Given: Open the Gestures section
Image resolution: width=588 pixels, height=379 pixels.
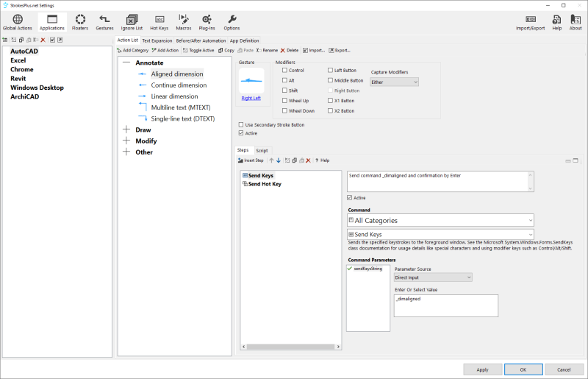Looking at the screenshot, I should coord(104,22).
